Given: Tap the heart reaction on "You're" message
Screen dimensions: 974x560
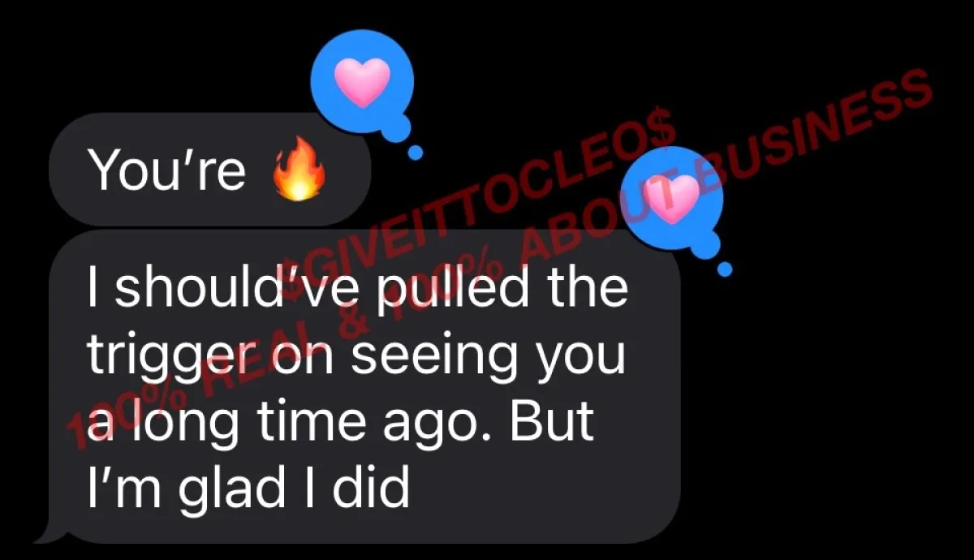Looking at the screenshot, I should [x=364, y=82].
